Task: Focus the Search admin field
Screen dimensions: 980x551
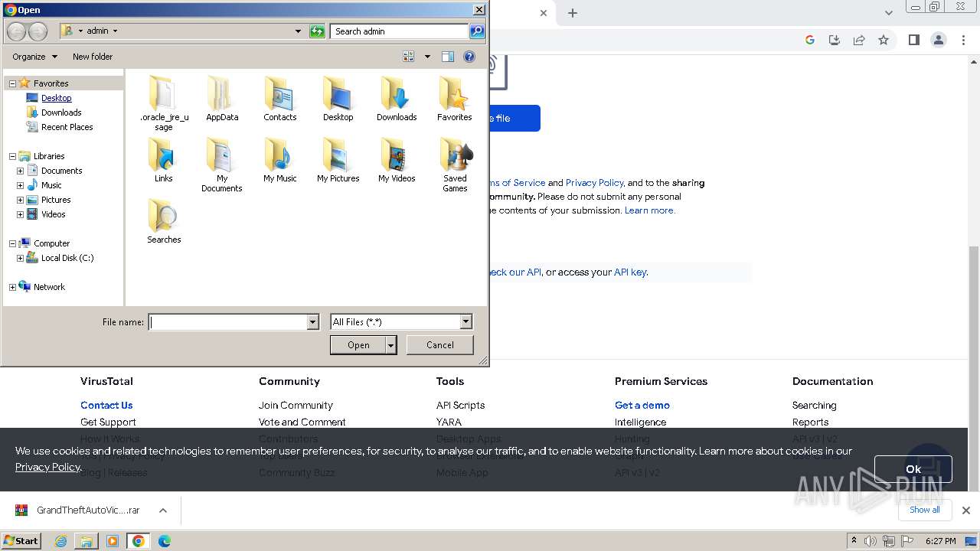Action: pos(400,31)
